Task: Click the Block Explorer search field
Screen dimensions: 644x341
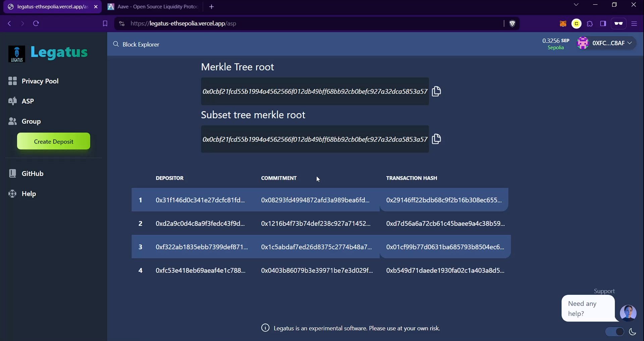Action: (x=141, y=44)
